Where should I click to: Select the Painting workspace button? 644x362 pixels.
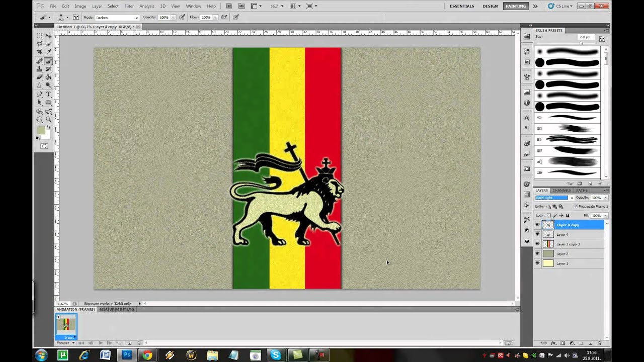coord(516,6)
